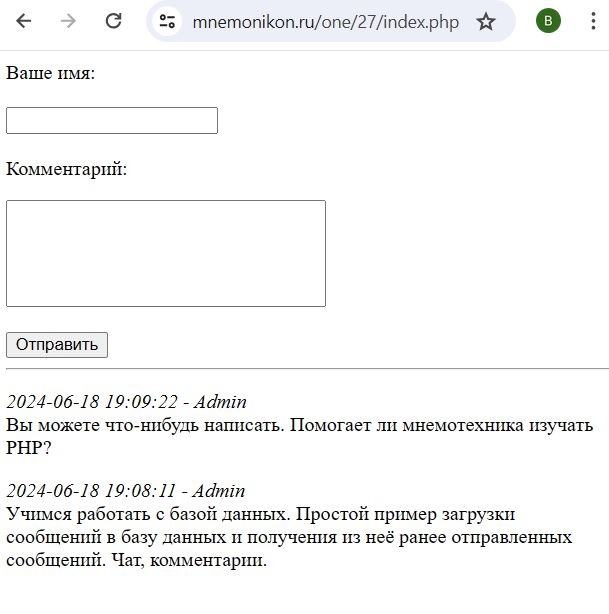Click the forward navigation arrow

[x=69, y=21]
